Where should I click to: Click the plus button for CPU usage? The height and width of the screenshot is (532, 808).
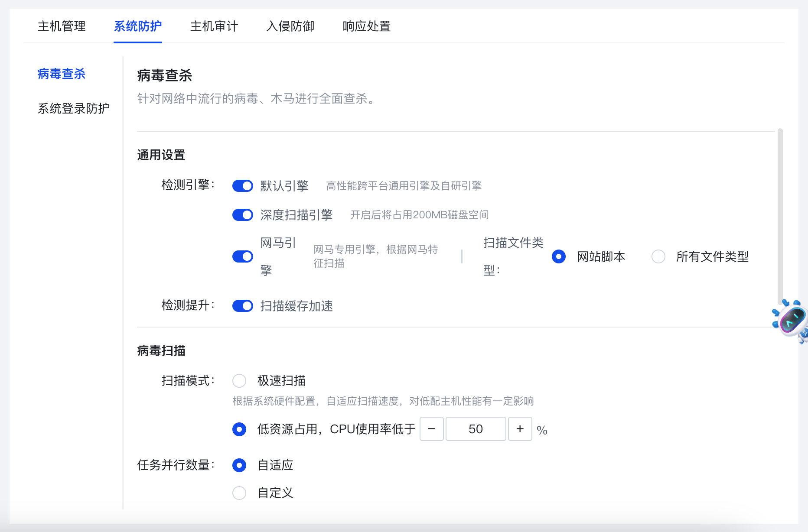[520, 429]
